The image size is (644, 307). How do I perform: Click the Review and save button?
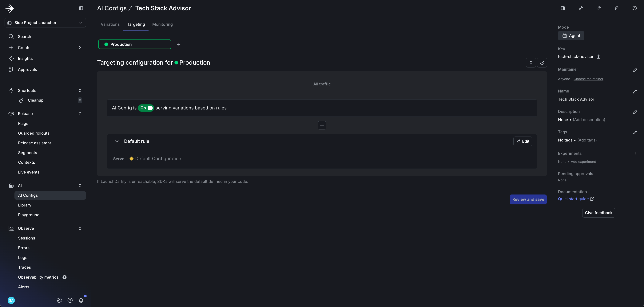coord(528,199)
